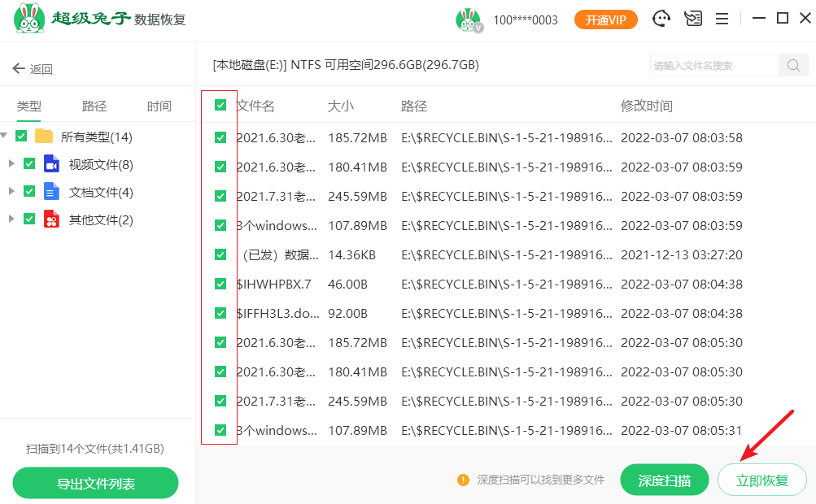Click the video file type icon
Viewport: 816px width, 504px height.
[52, 164]
